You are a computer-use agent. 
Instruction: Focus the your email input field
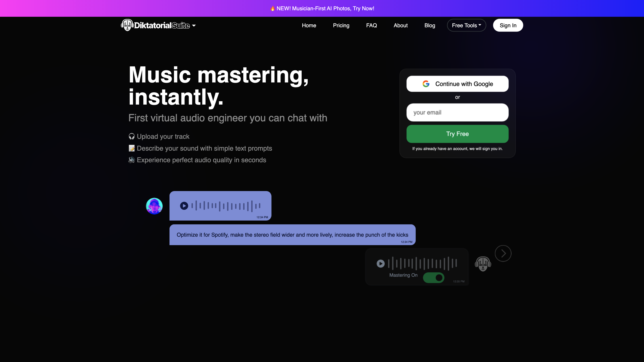tap(457, 112)
